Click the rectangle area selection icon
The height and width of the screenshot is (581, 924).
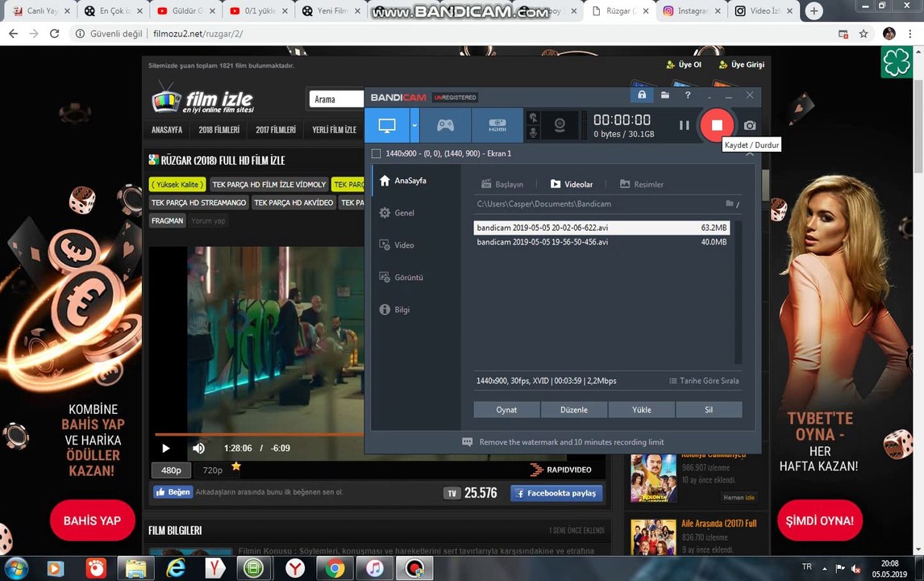[x=376, y=153]
